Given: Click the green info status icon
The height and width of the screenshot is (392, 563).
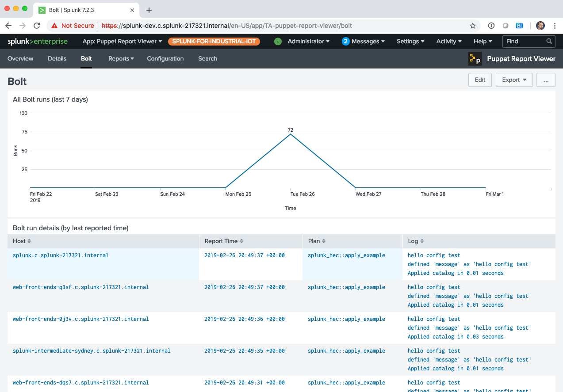Looking at the screenshot, I should pos(278,41).
